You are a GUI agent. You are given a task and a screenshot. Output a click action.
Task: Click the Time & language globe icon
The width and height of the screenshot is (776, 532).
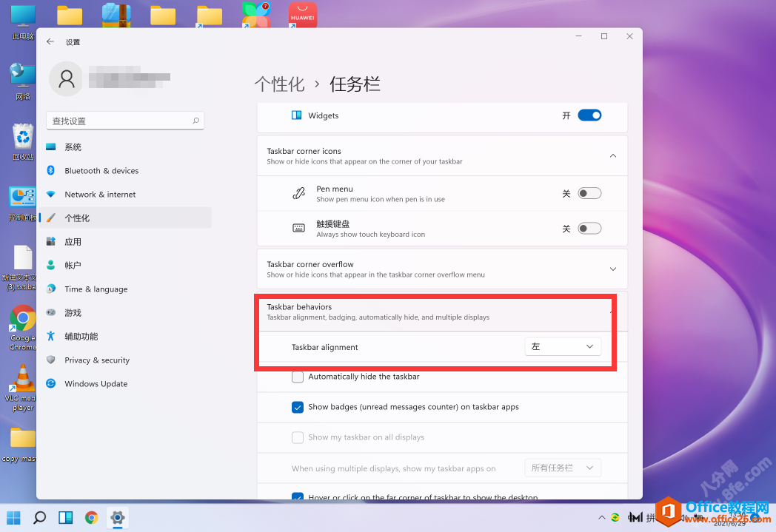click(50, 289)
